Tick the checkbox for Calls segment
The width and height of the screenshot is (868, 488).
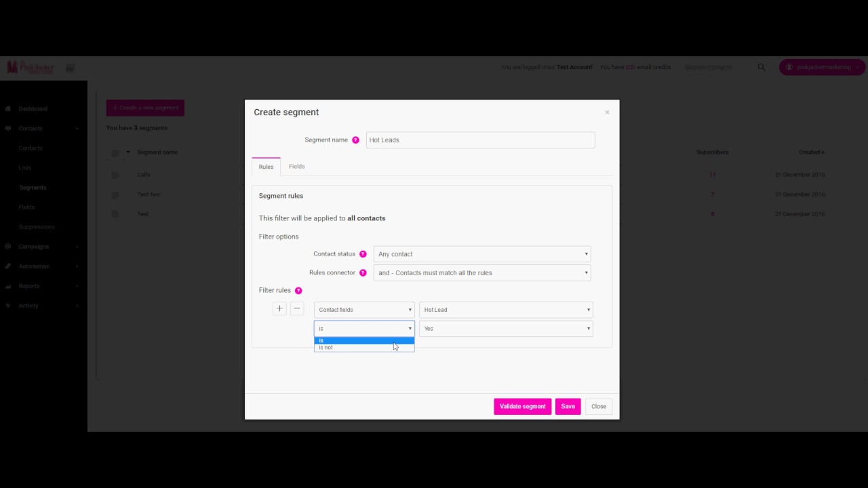(x=115, y=175)
